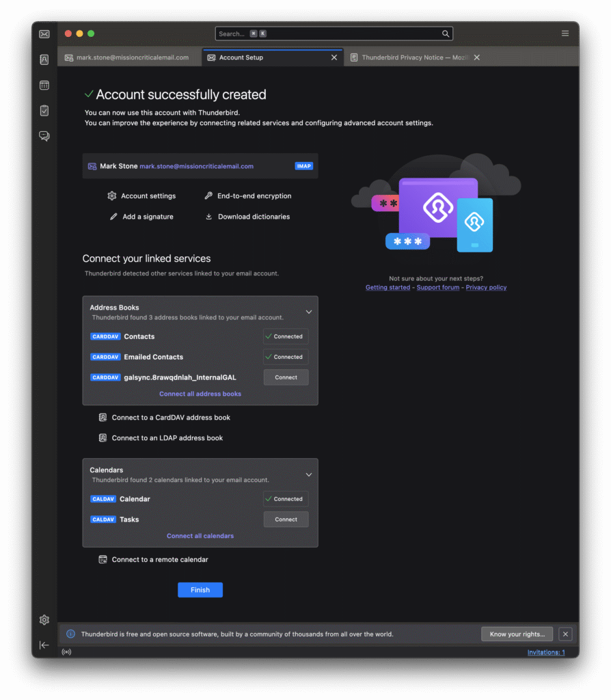611x700 pixels.
Task: Click Download dictionaries option
Action: point(247,217)
